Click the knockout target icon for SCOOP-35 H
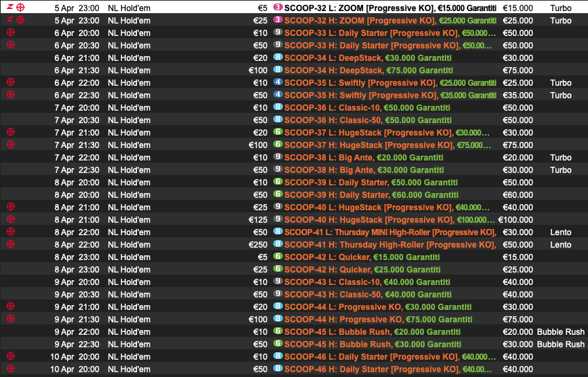The width and height of the screenshot is (588, 377). pyautogui.click(x=10, y=95)
